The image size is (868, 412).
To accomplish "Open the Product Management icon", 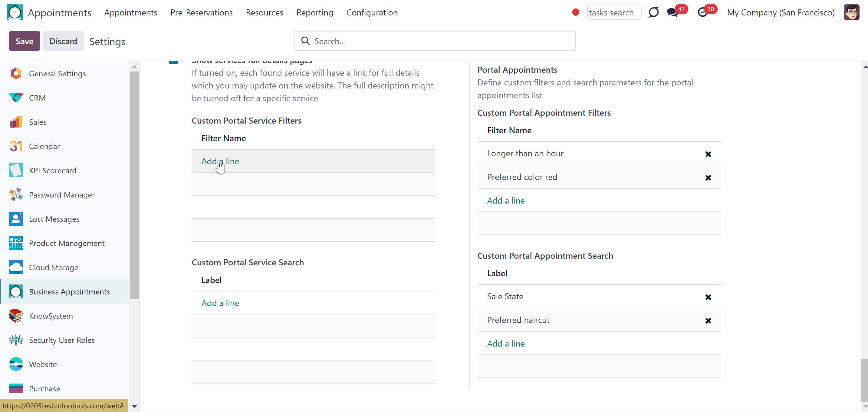I will point(16,244).
